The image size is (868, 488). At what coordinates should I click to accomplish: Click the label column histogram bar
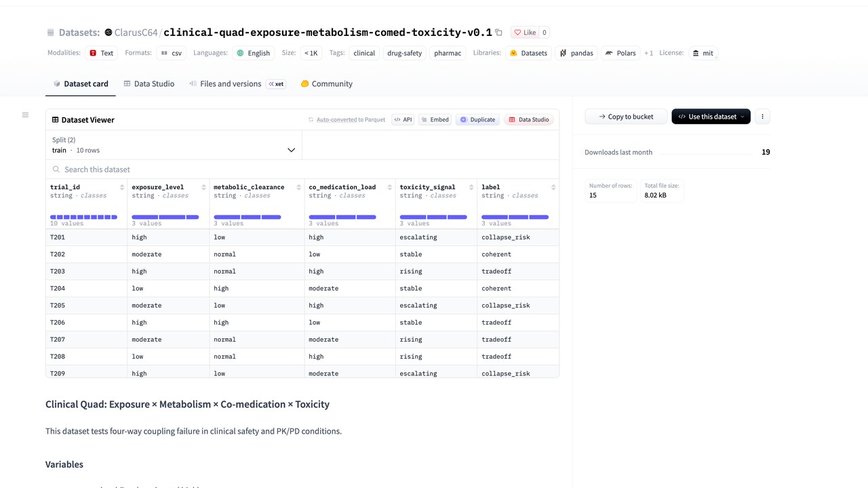(515, 217)
